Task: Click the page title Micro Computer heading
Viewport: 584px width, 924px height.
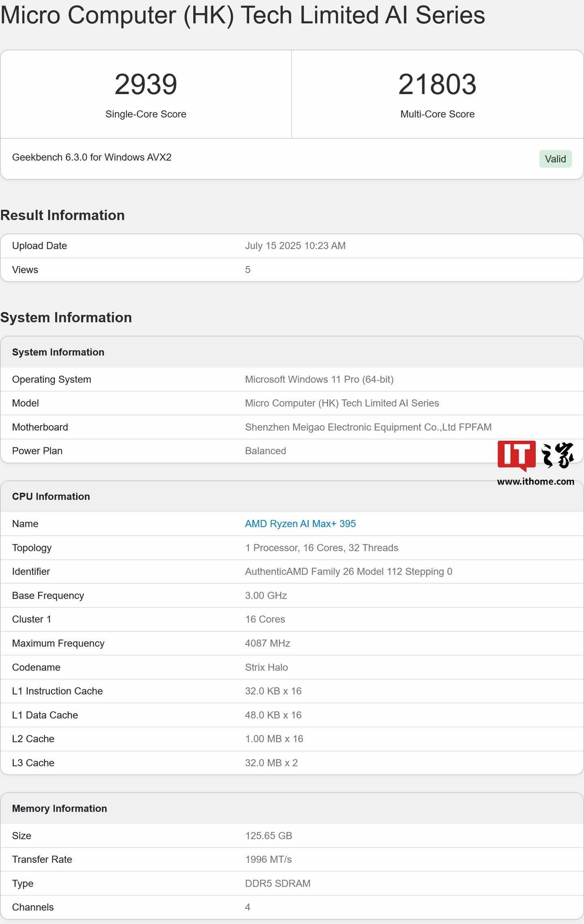Action: [x=243, y=15]
